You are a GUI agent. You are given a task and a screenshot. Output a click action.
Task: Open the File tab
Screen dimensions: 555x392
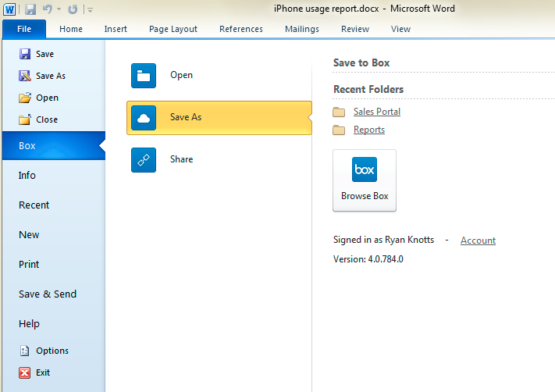point(24,29)
